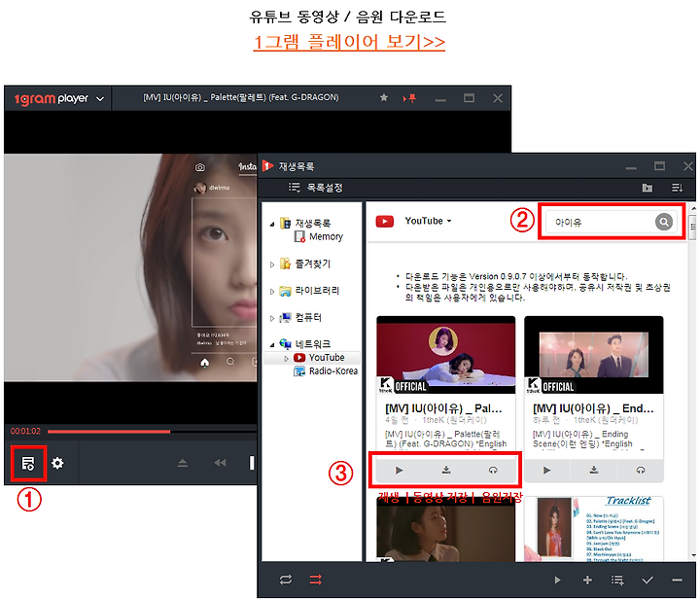Click the add-to-list icon in footer

pyautogui.click(x=617, y=580)
